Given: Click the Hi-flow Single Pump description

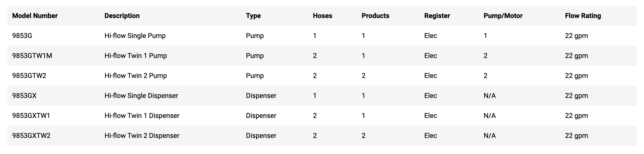Looking at the screenshot, I should pos(135,36).
